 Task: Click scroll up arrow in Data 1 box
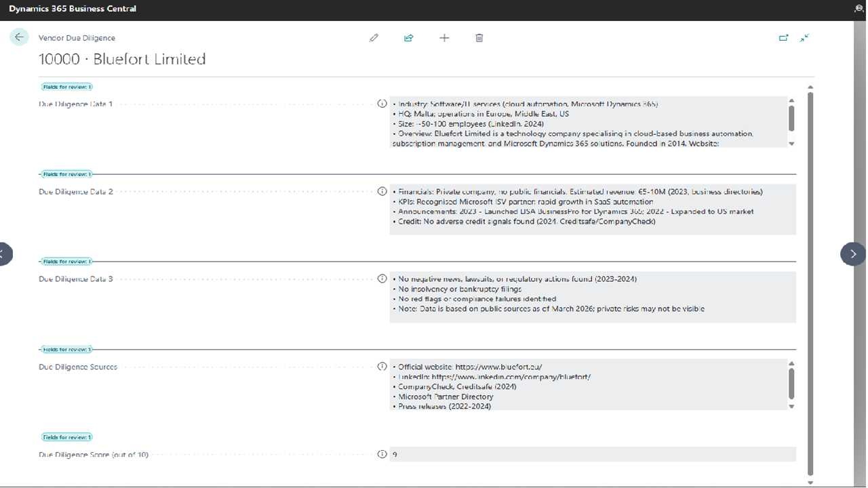(x=791, y=100)
